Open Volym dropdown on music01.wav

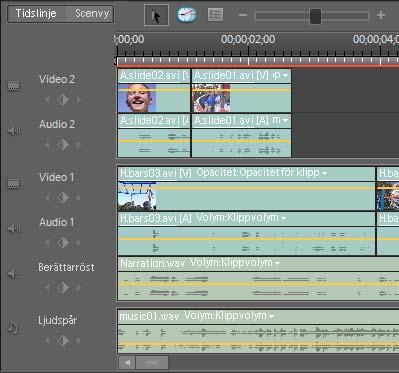[x=271, y=316]
